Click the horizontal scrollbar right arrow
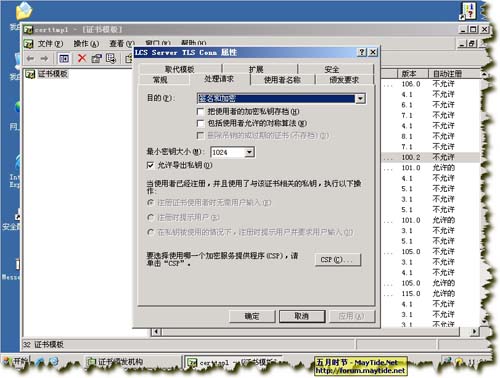Image resolution: width=500 pixels, height=378 pixels. [474, 331]
